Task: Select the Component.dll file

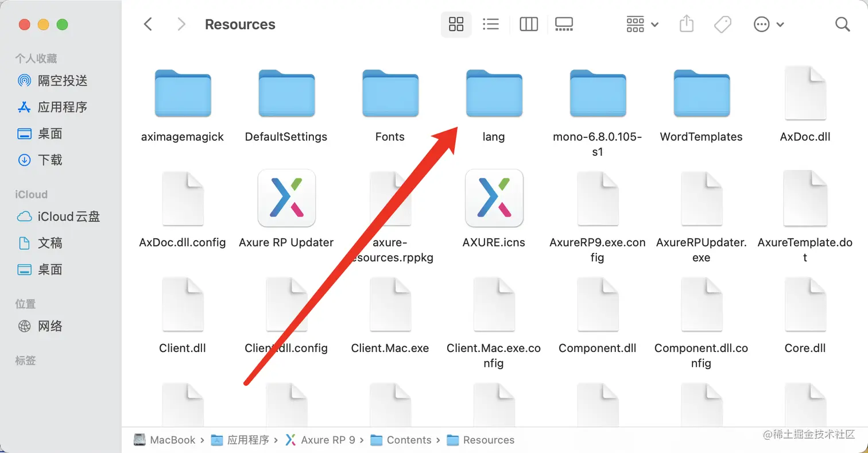Action: pos(598,304)
